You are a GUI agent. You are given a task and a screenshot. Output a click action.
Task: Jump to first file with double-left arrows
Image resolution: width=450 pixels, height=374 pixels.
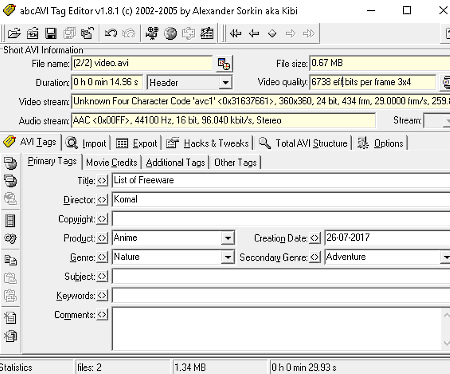(x=235, y=33)
